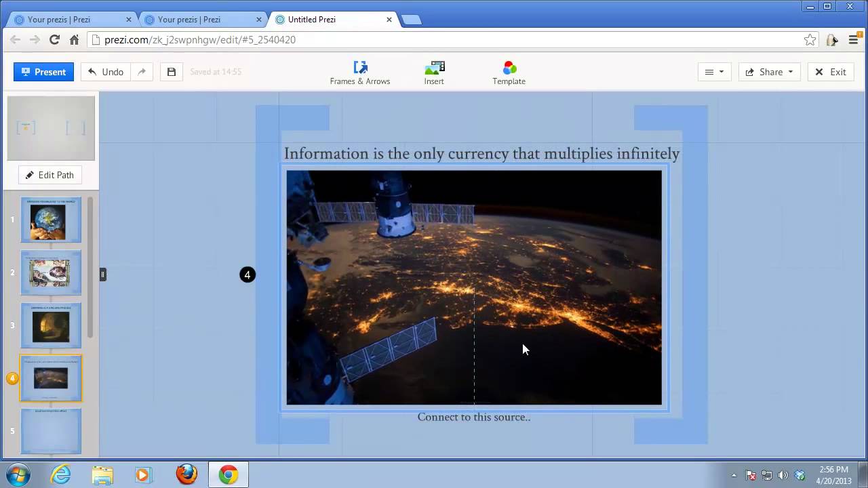Click the Edit Path button

coord(49,175)
